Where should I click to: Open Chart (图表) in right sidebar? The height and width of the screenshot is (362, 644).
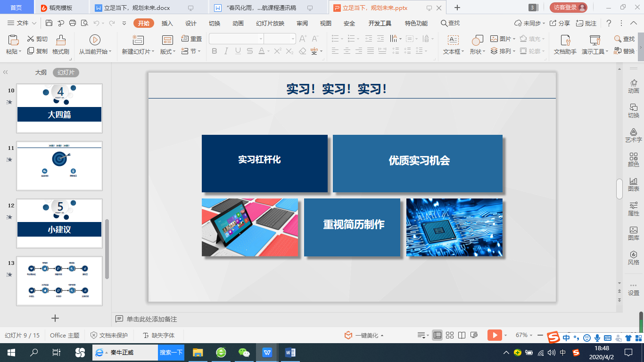634,184
